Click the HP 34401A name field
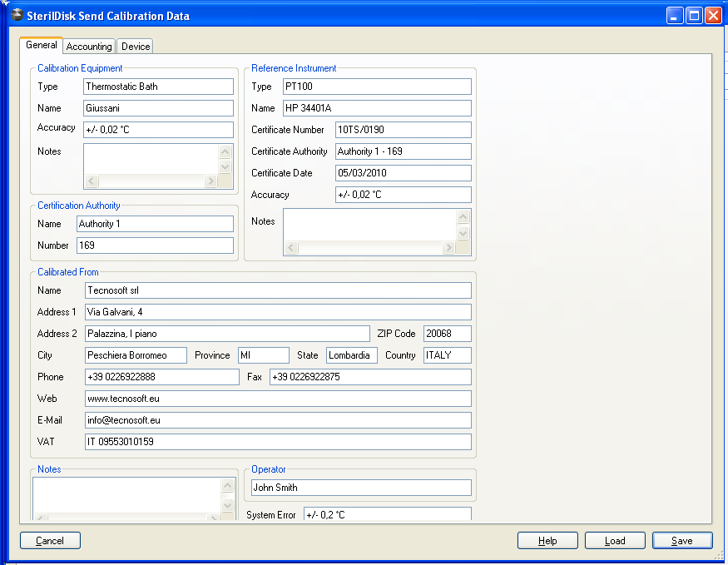The width and height of the screenshot is (728, 565). [x=377, y=108]
